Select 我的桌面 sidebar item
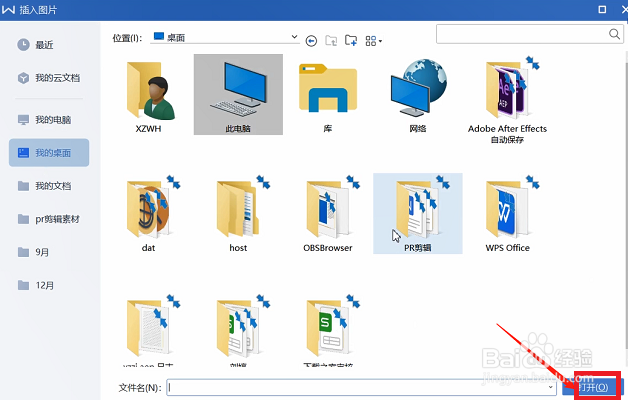 49,153
